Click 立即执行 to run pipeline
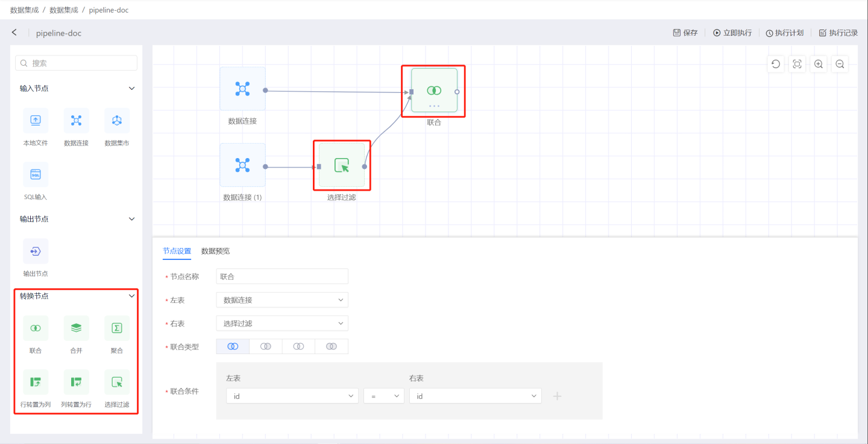This screenshot has width=868, height=444. (x=732, y=33)
